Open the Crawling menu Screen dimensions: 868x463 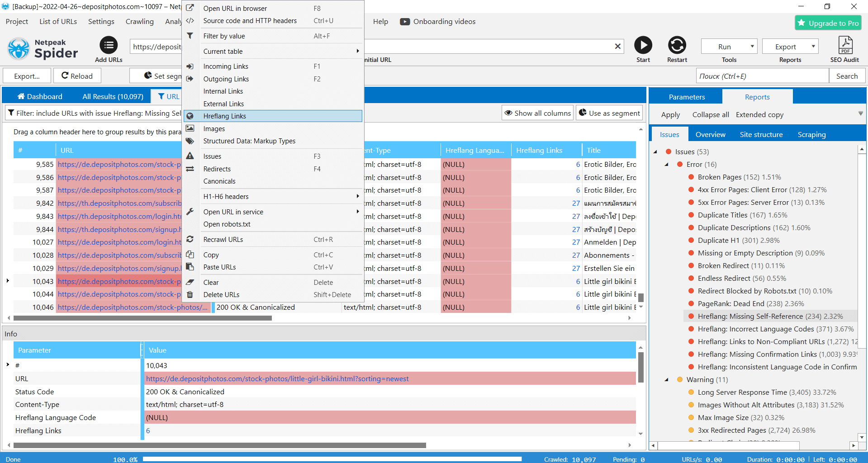click(x=139, y=22)
